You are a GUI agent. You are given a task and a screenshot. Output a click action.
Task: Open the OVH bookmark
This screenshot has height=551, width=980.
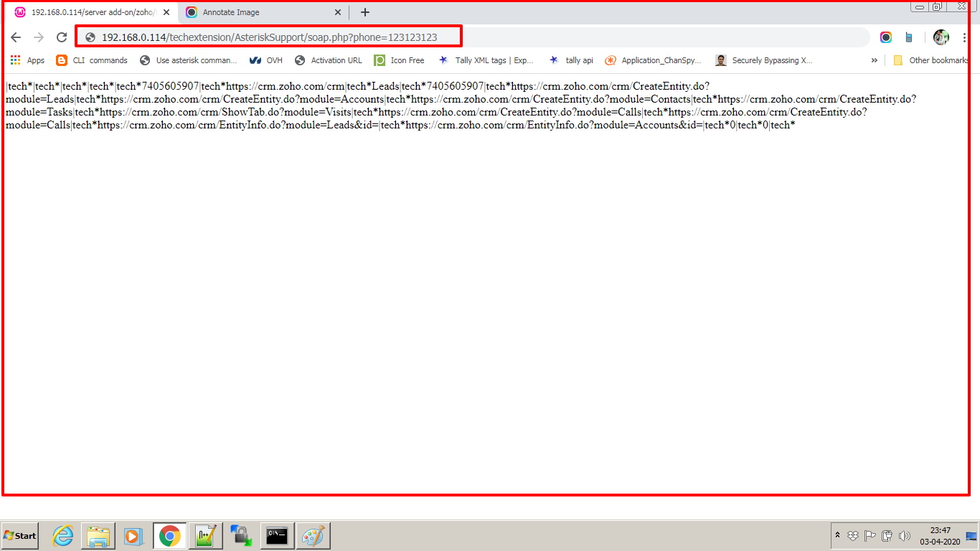266,60
